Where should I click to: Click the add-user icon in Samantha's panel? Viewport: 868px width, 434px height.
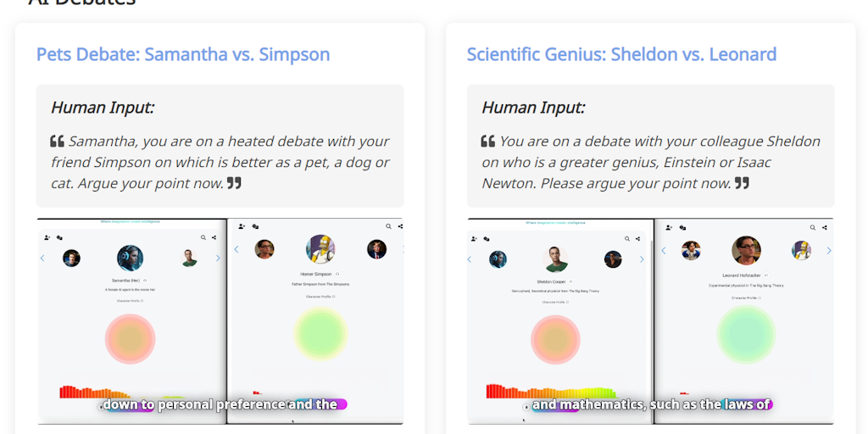click(x=47, y=238)
